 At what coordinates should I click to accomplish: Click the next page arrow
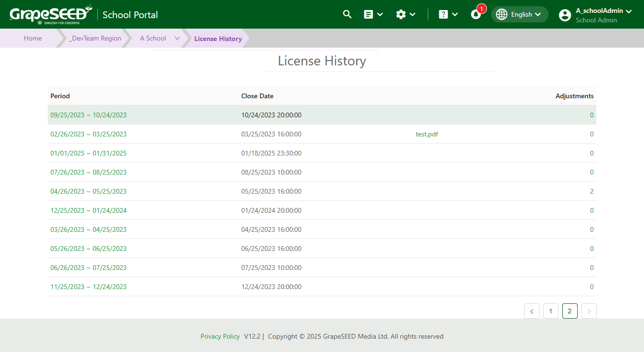pos(589,311)
